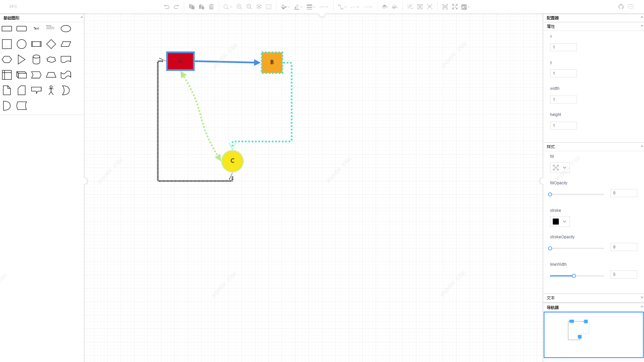Click the lineWidth slider handle
The width and height of the screenshot is (644, 362).
click(x=574, y=276)
